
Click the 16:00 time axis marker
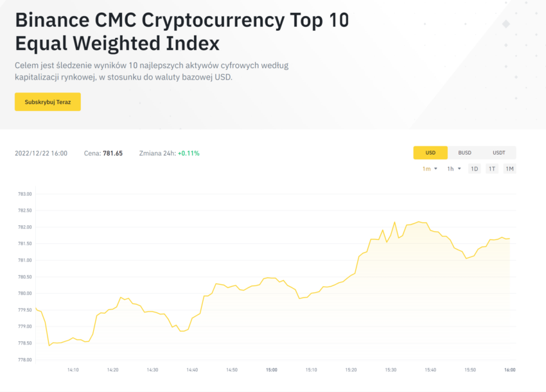point(510,370)
